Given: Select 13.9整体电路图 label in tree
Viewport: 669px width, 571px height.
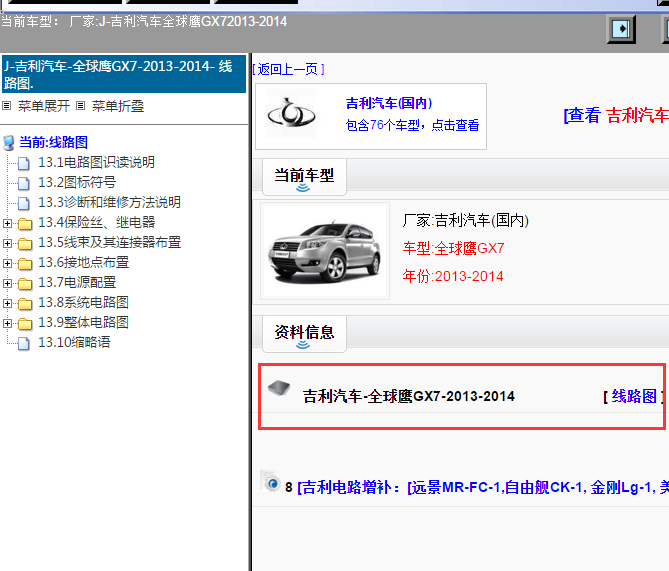Looking at the screenshot, I should coord(83,323).
